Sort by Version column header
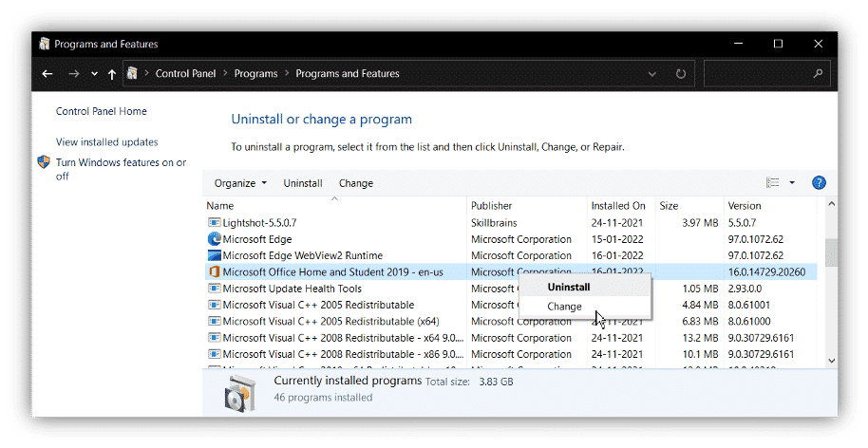The image size is (868, 448). click(x=745, y=206)
